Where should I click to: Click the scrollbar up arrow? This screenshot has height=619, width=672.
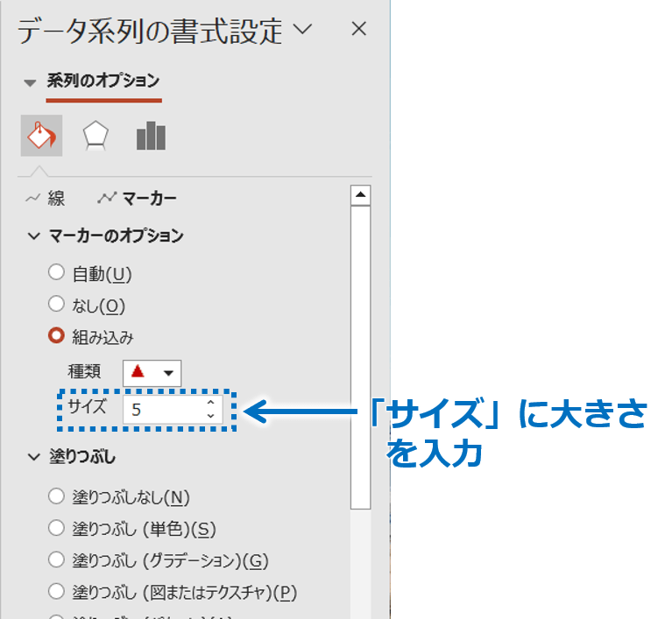click(x=360, y=195)
